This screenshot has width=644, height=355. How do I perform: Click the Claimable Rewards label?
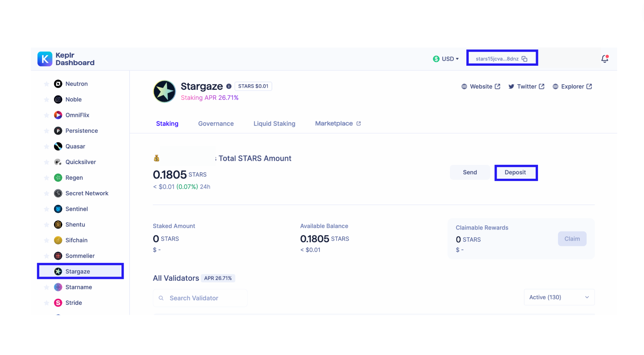(482, 228)
